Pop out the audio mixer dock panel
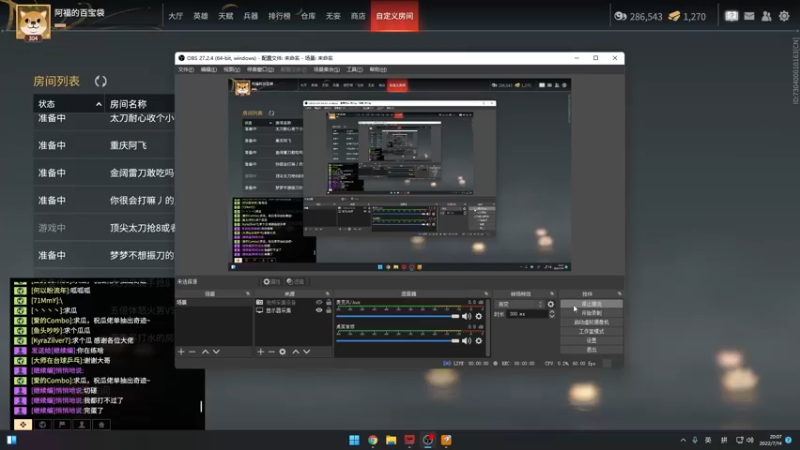 pos(486,294)
